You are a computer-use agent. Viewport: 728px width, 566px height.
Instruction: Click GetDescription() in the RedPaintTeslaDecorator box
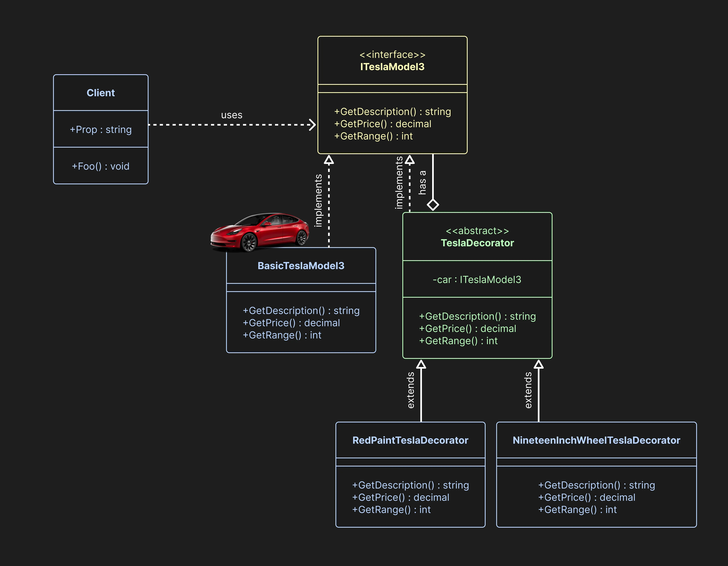410,485
